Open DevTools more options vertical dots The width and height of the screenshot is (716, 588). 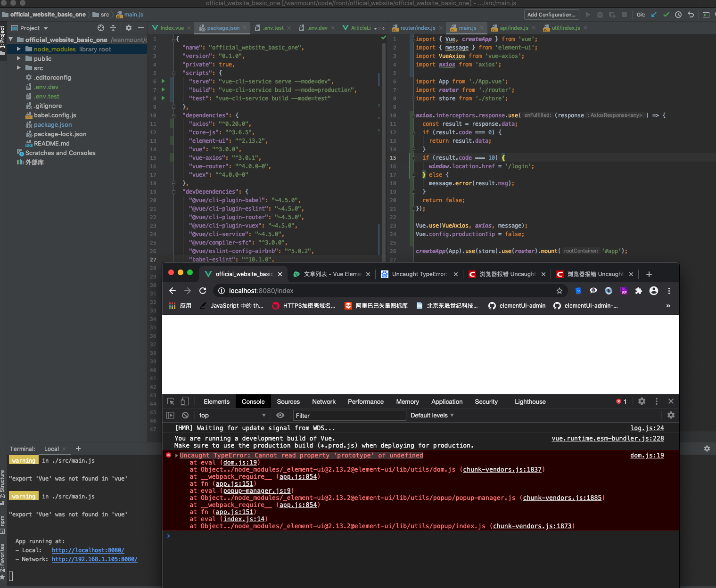(x=656, y=401)
